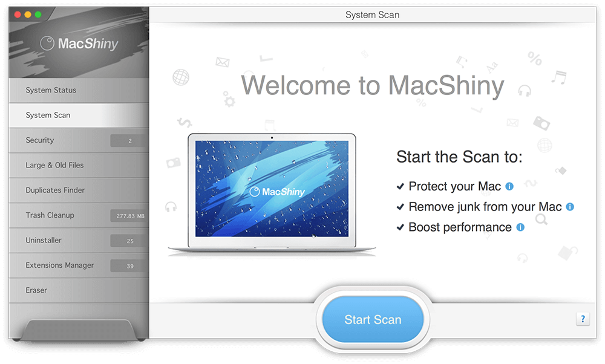This screenshot has width=605, height=364.
Task: Click the MacShiny logo in sidebar
Action: click(79, 44)
